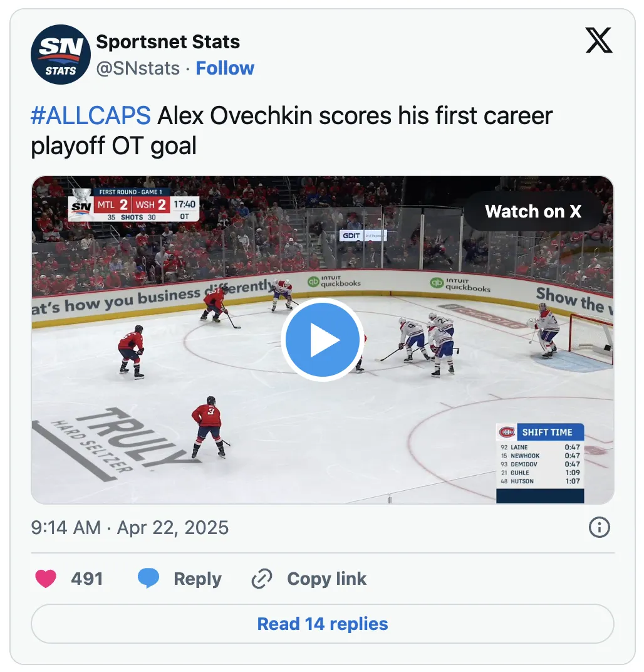Open the @SNstats handle link
644x672 pixels.
tap(138, 68)
